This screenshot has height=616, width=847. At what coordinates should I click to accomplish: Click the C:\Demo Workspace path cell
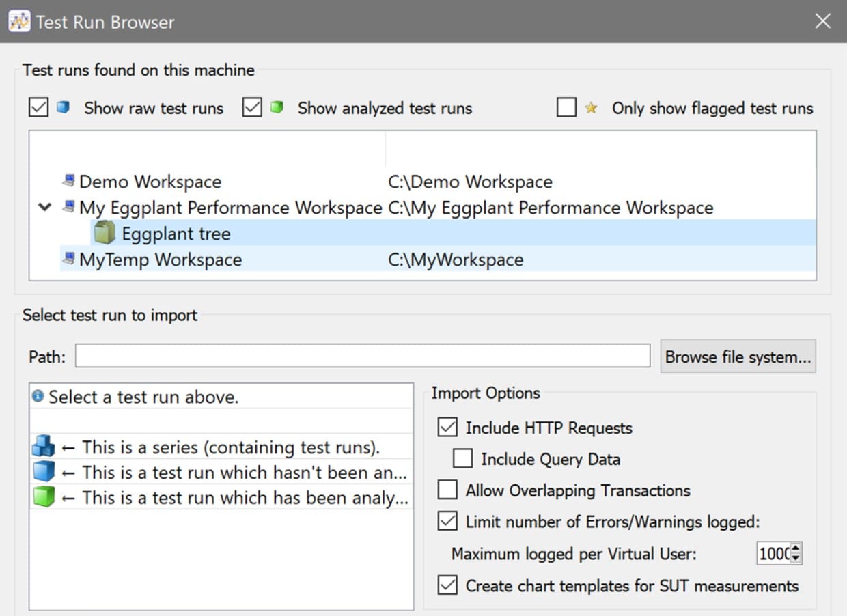coord(470,182)
